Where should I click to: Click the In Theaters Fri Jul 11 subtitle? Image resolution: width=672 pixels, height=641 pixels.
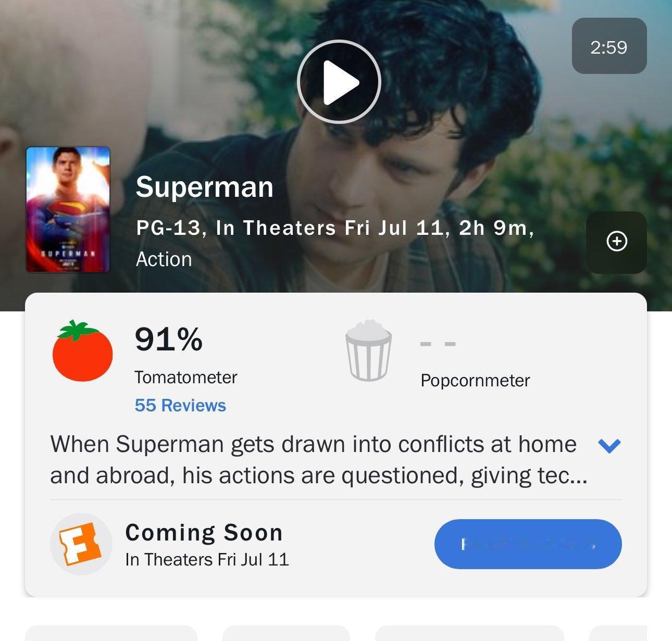coord(207,559)
